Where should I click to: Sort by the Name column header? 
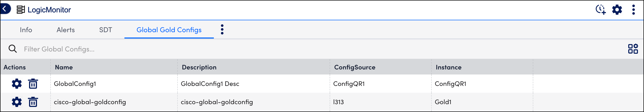click(64, 67)
